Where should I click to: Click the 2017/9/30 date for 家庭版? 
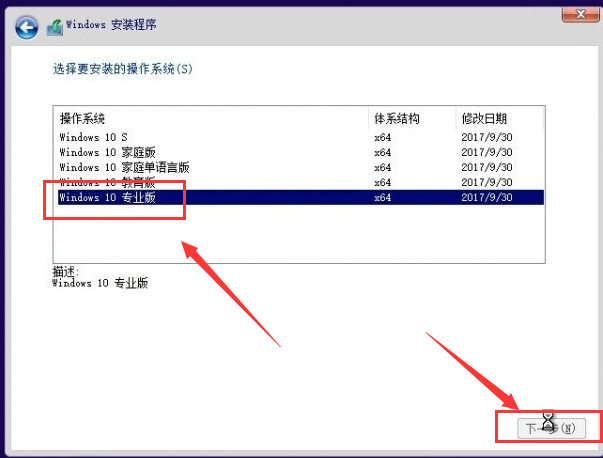[x=487, y=153]
